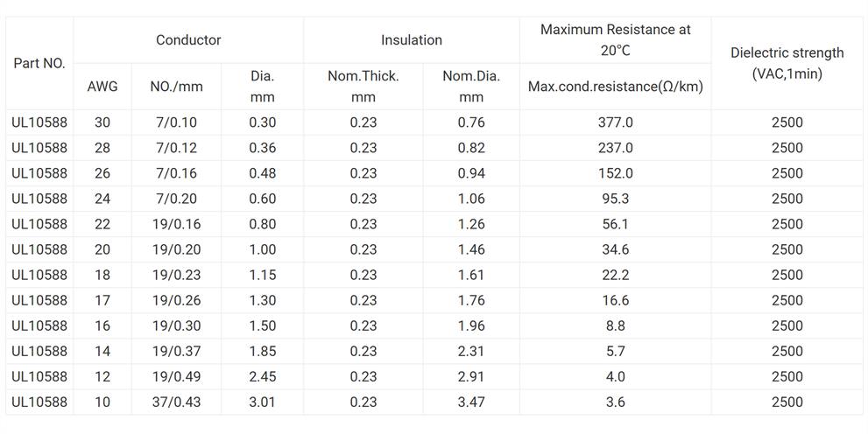
Task: Click the 8.8 resistance value cell
Action: coord(615,325)
